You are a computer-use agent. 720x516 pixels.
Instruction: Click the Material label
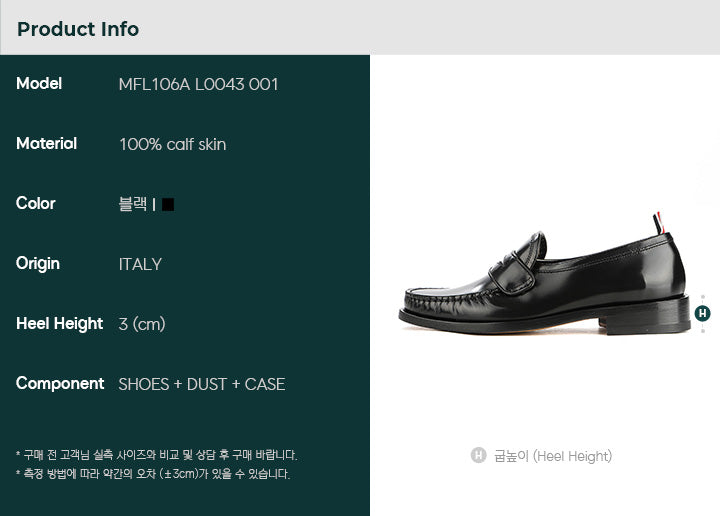(46, 144)
